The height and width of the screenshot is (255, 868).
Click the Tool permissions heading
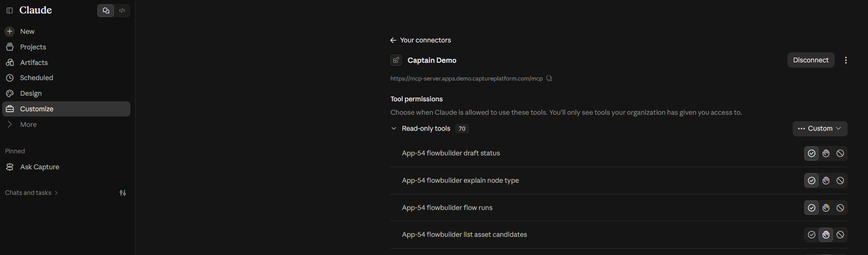click(x=417, y=99)
